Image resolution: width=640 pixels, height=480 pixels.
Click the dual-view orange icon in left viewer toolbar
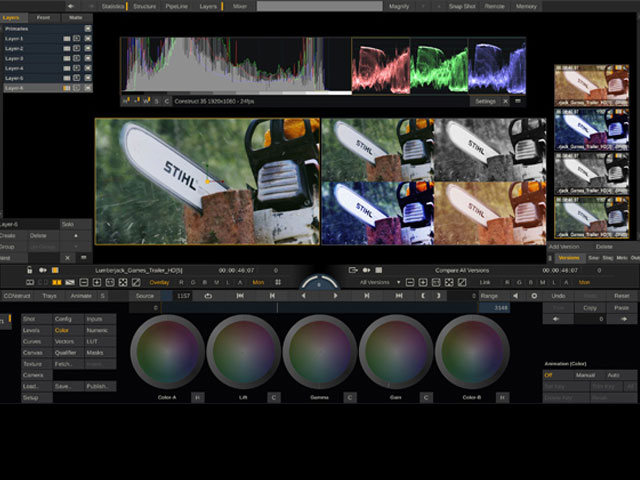(x=57, y=282)
